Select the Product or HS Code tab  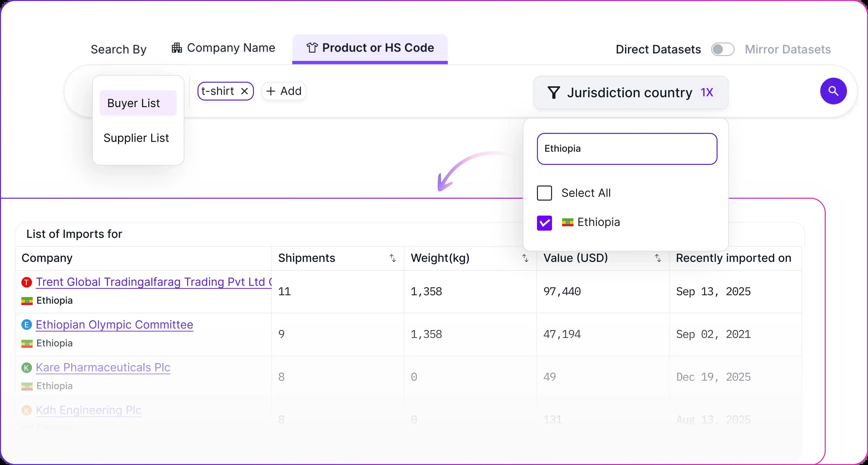click(370, 48)
